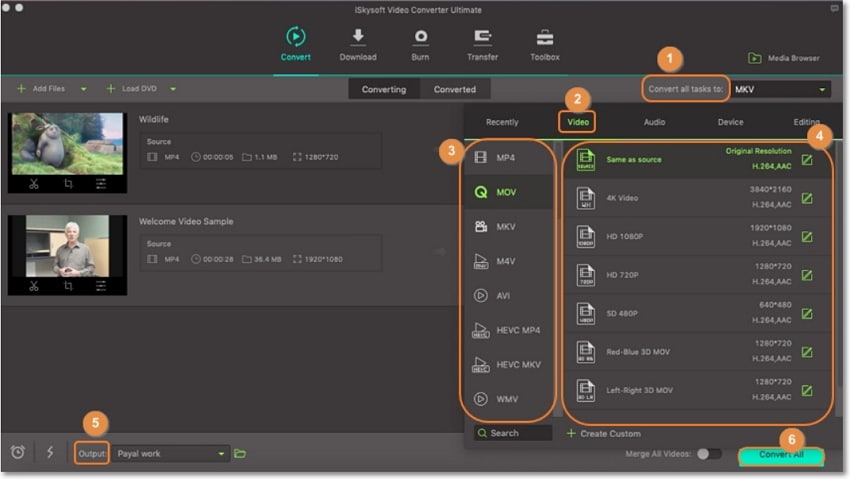Open the Transfer section

[482, 44]
